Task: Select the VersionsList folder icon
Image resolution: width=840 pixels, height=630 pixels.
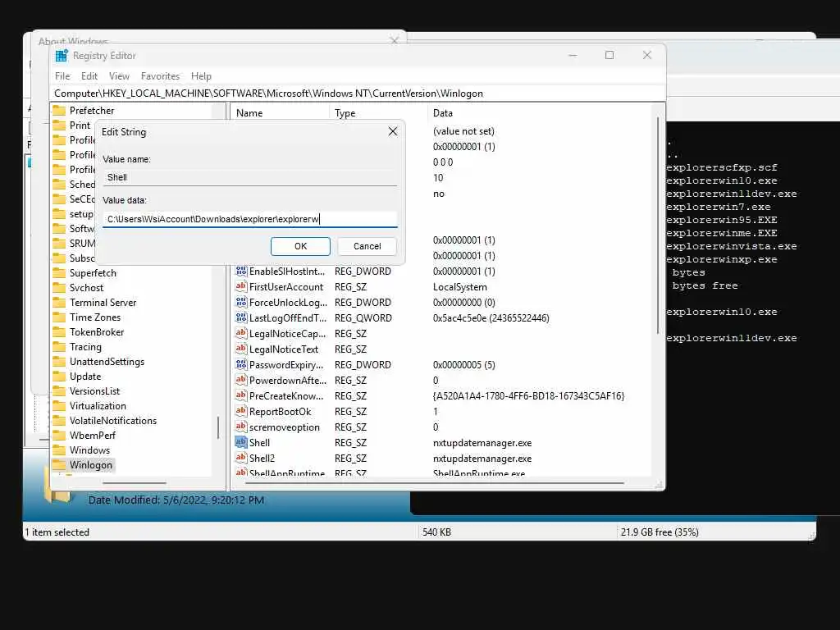Action: [x=59, y=391]
